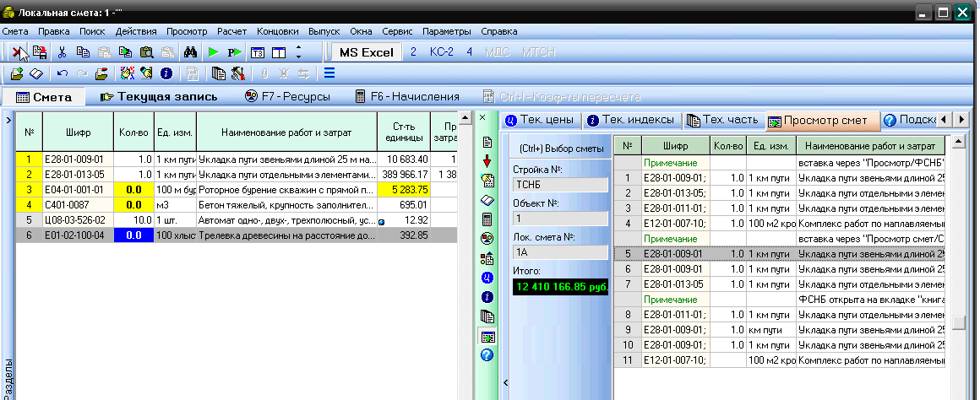
Task: Open the Тек. цены tab
Action: tap(542, 120)
